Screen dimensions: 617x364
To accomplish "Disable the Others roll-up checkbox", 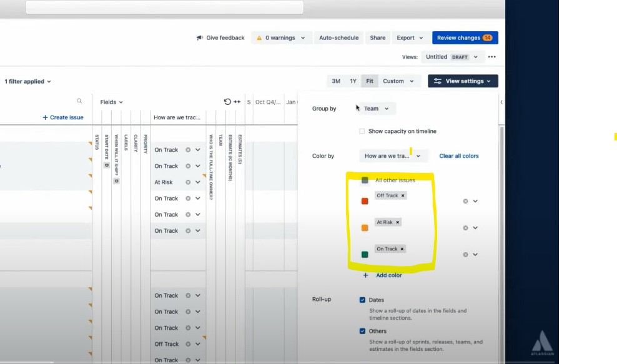I will 362,331.
